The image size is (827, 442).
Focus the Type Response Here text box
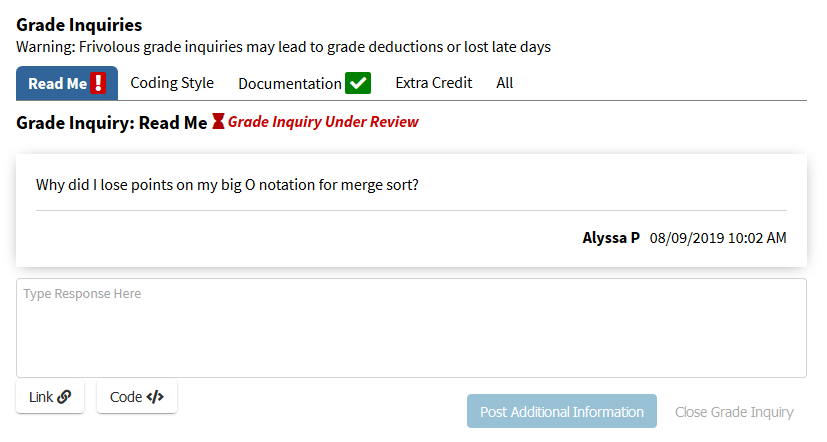tap(411, 328)
